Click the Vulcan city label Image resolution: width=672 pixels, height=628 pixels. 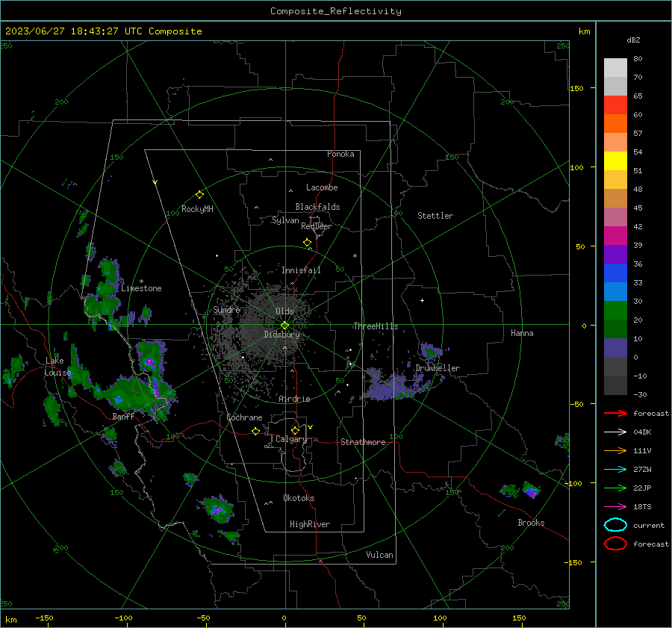coord(379,555)
